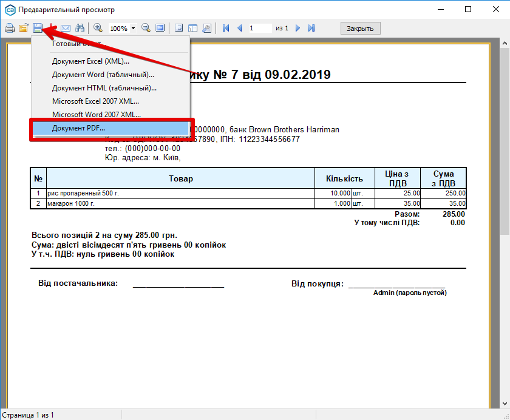The image size is (510, 420).
Task: Click the 'тел.: (000)000-00-00' line
Action: 143,149
